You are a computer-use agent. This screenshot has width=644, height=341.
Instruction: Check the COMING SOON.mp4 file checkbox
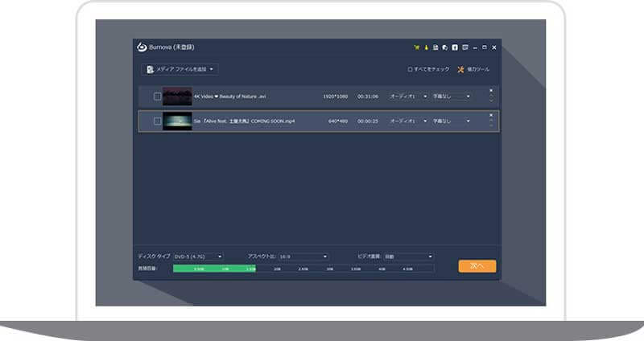point(158,121)
